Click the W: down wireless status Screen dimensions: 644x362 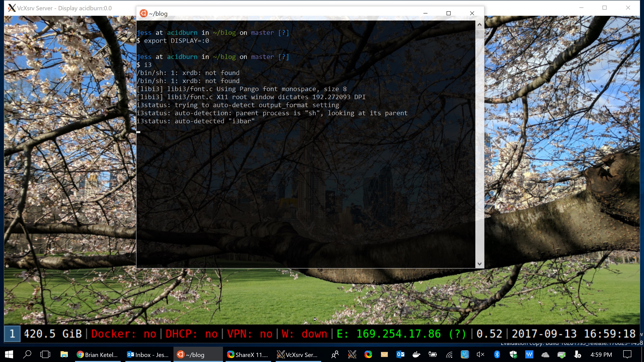tap(304, 333)
